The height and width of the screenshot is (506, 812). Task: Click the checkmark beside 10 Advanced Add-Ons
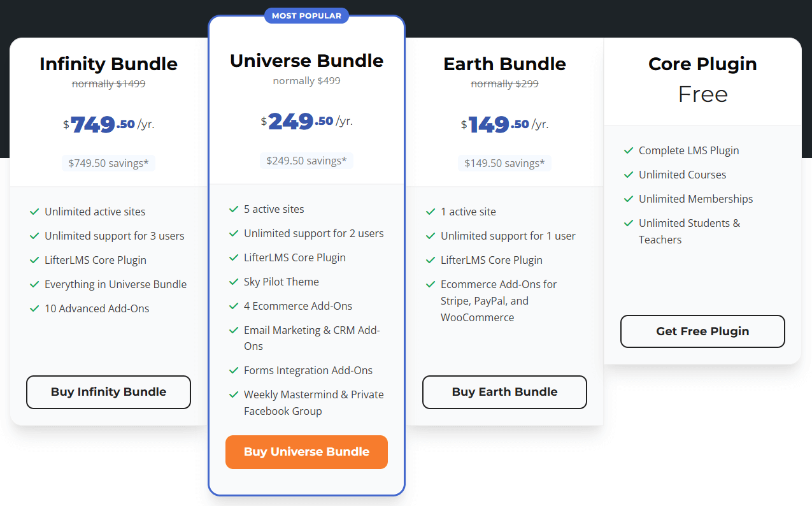(34, 308)
